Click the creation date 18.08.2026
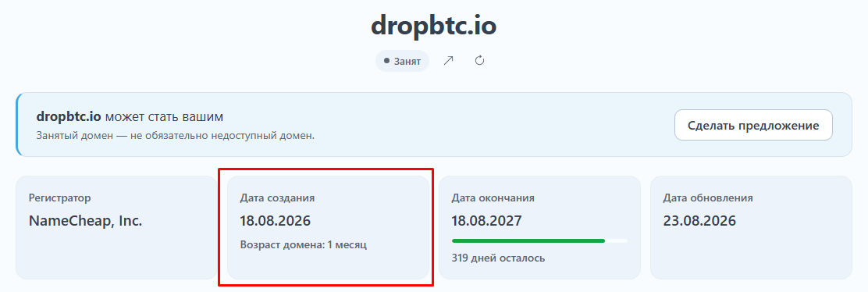Screen dimensions: 868x292 [x=275, y=221]
